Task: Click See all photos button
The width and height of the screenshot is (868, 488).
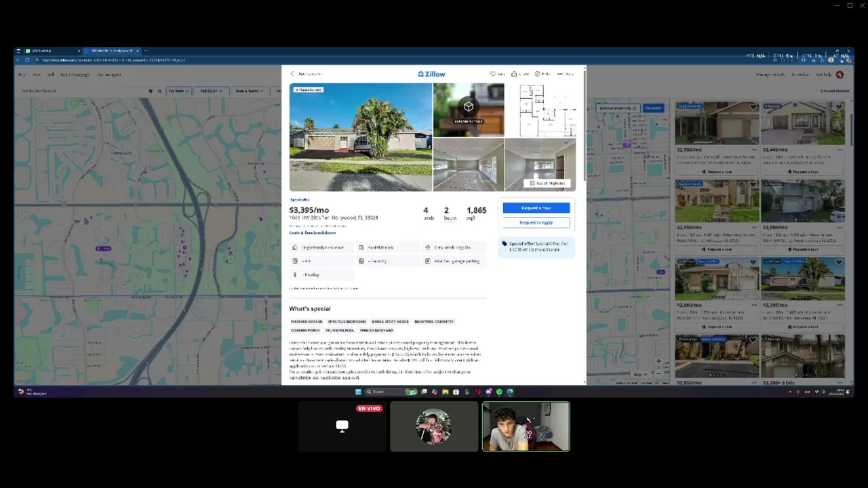Action: point(547,183)
